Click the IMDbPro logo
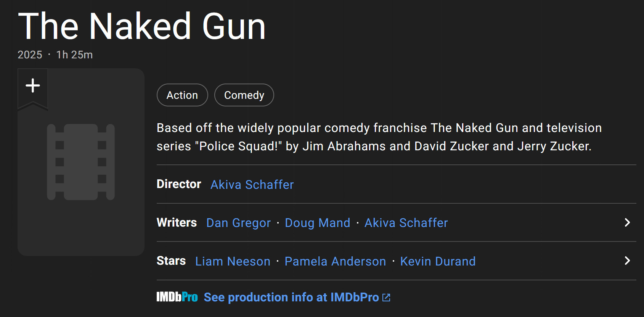Image resolution: width=644 pixels, height=317 pixels. (177, 297)
